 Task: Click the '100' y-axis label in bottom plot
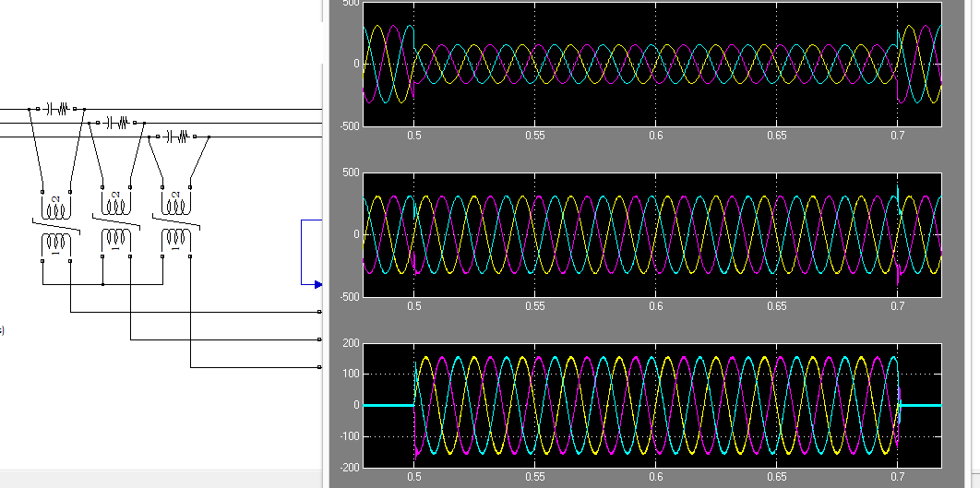(x=352, y=375)
